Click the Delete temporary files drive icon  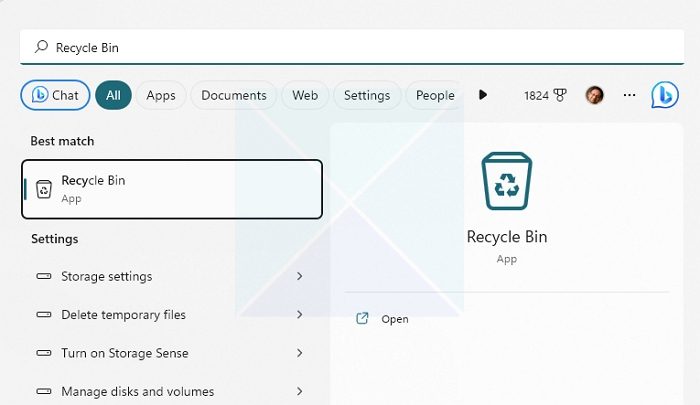pyautogui.click(x=44, y=315)
